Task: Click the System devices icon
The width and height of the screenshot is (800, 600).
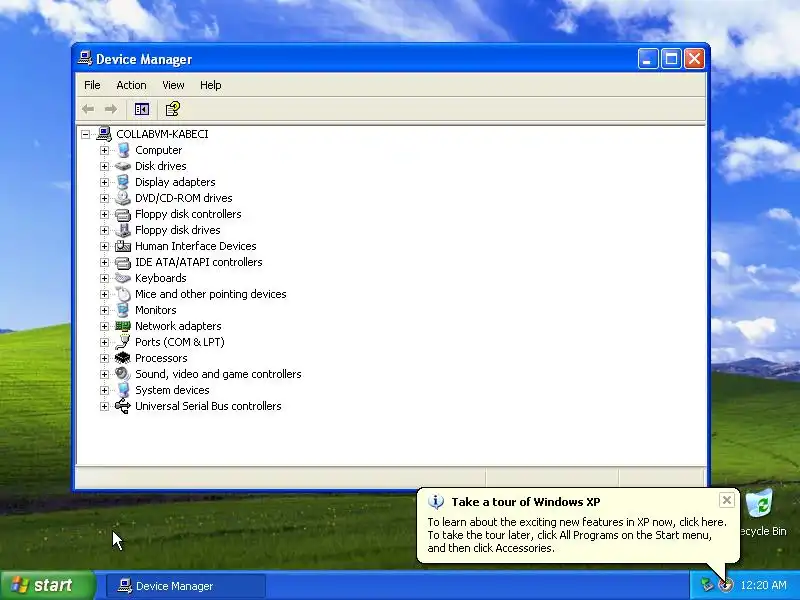Action: (123, 390)
